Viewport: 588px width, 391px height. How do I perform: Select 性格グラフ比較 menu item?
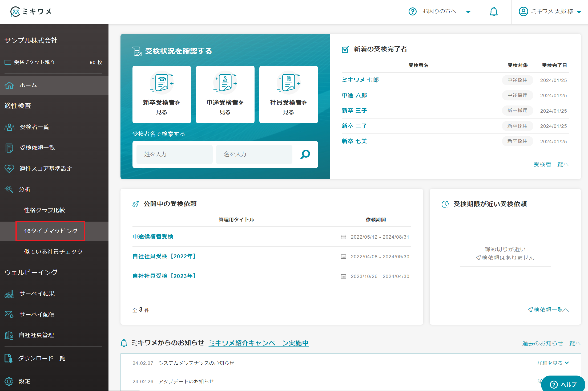(x=44, y=210)
